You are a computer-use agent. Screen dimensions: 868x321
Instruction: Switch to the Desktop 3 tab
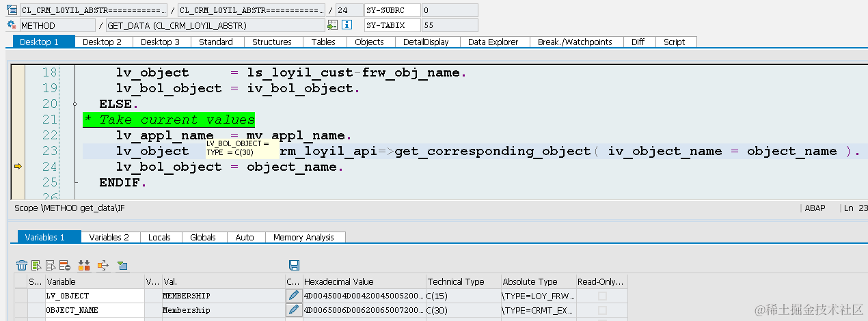click(x=161, y=42)
